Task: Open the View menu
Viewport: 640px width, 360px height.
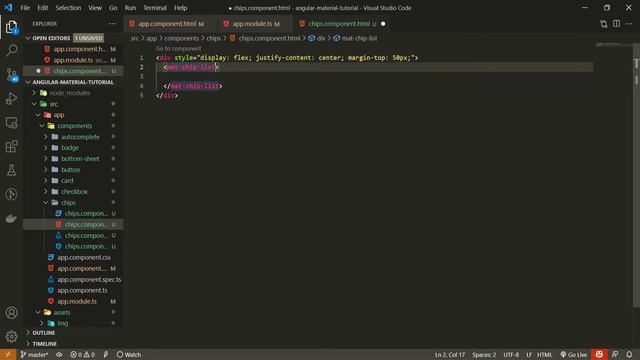Action: point(95,8)
